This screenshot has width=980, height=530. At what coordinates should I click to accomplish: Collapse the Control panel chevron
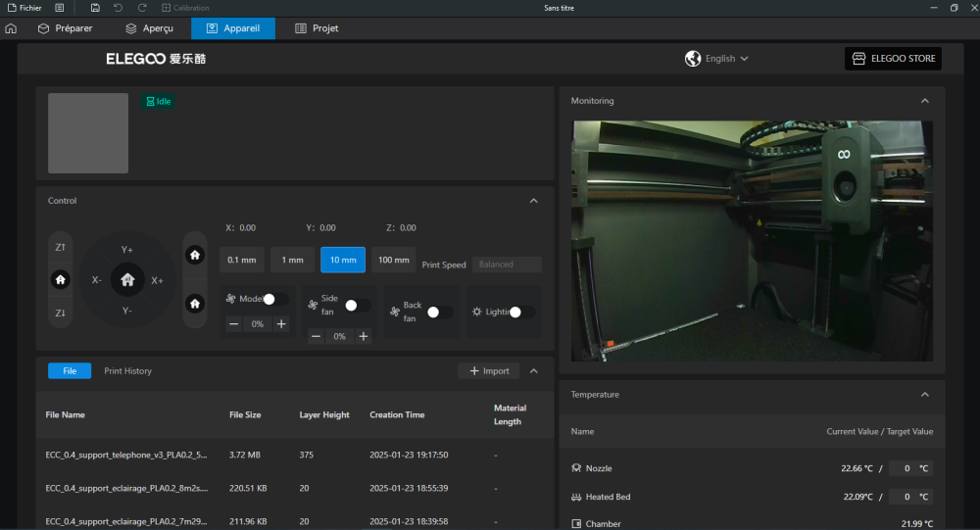[x=533, y=201]
